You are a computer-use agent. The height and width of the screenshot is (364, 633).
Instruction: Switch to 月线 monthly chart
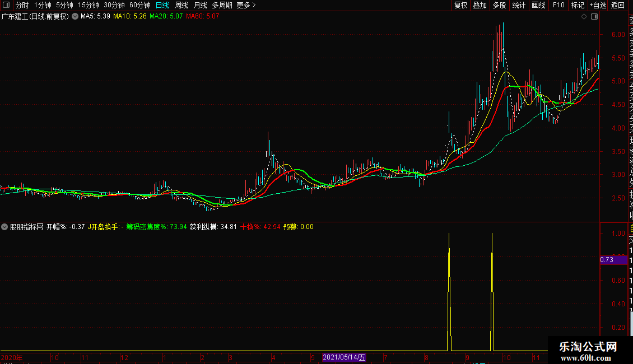200,5
